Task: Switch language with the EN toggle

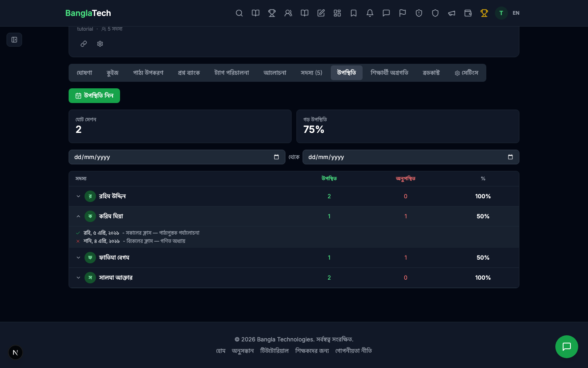Action: point(516,13)
